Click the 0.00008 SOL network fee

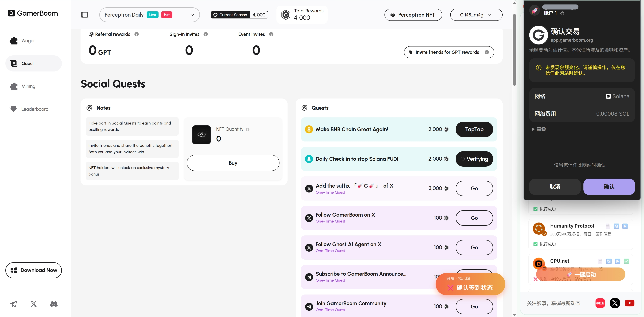(612, 114)
